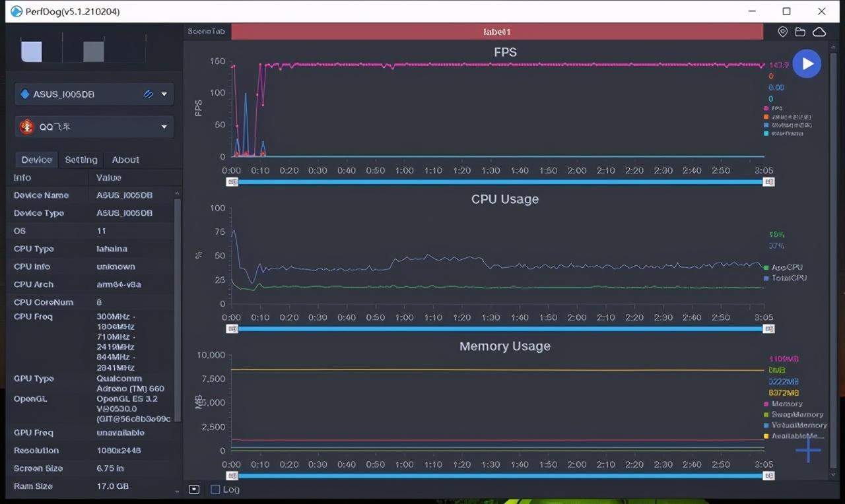The height and width of the screenshot is (504, 845).
Task: Click the icon left of Log checkbox
Action: [194, 489]
